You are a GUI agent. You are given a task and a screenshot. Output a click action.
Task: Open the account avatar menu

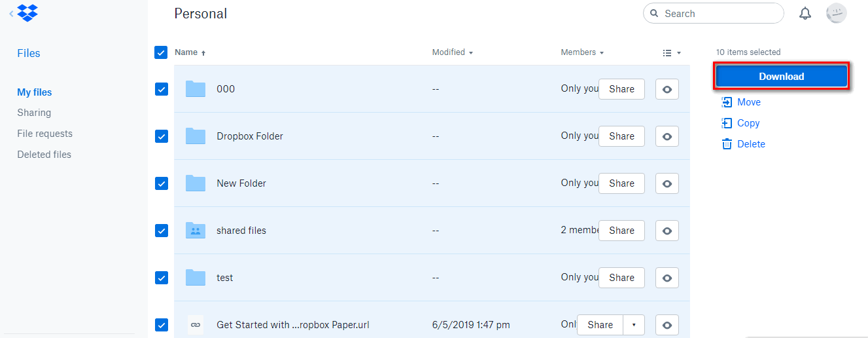pos(837,13)
